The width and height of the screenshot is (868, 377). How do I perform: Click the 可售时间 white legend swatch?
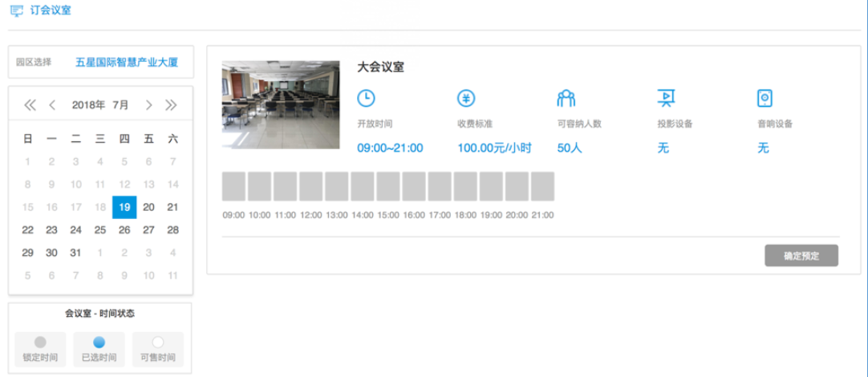[x=158, y=343]
